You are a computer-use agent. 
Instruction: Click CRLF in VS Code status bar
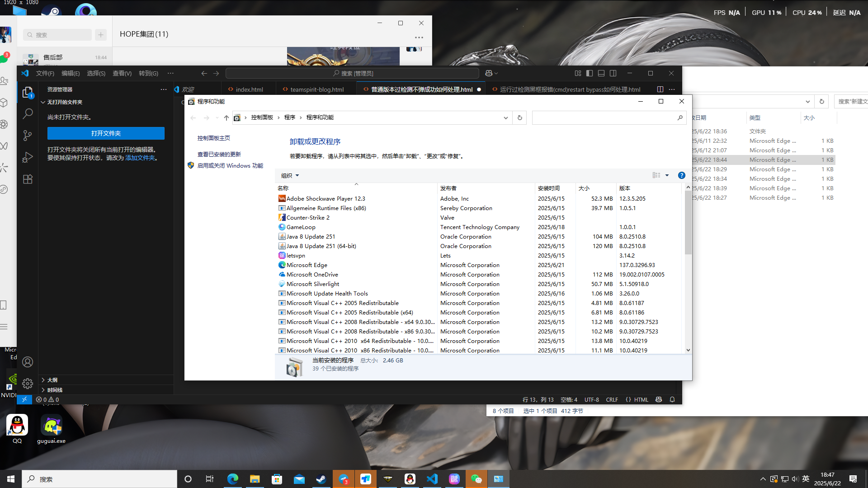click(x=612, y=399)
